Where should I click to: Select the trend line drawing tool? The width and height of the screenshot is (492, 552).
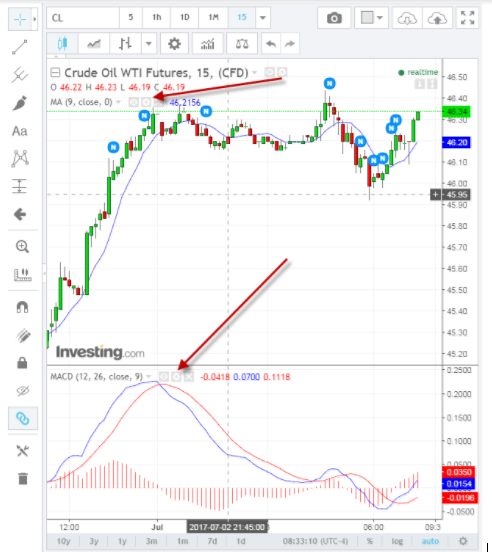coord(20,47)
